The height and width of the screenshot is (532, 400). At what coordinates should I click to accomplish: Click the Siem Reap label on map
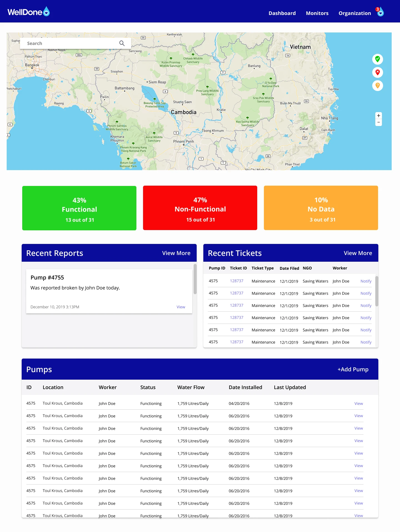click(x=157, y=82)
